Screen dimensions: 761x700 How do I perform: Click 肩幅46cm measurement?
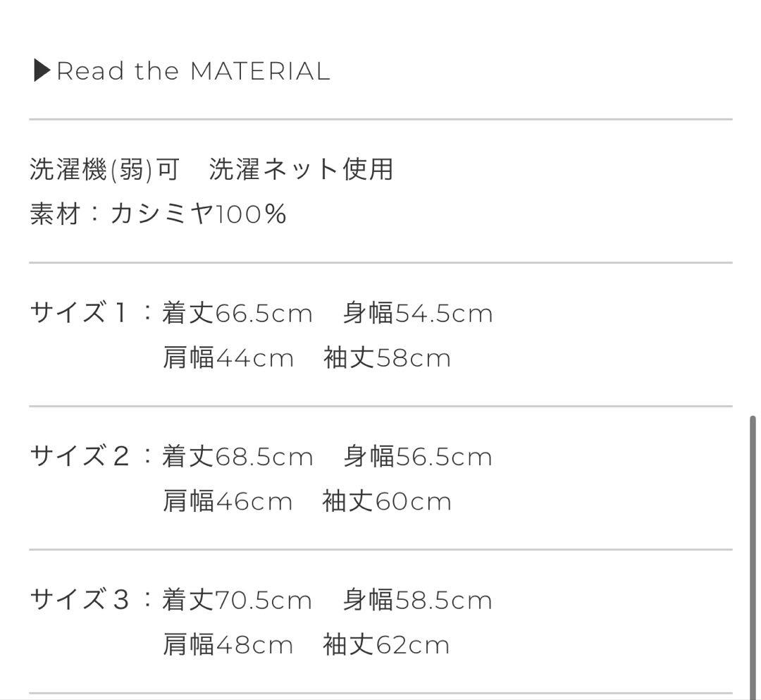[x=227, y=501]
